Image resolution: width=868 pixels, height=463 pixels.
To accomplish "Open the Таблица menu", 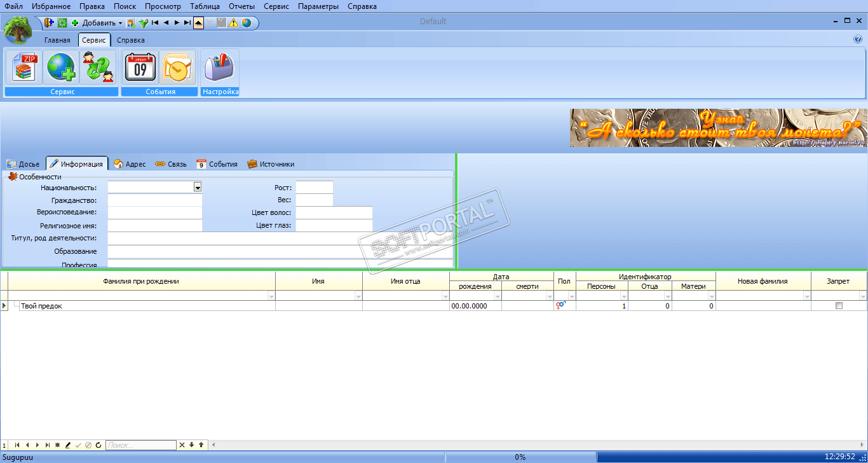I will (205, 6).
